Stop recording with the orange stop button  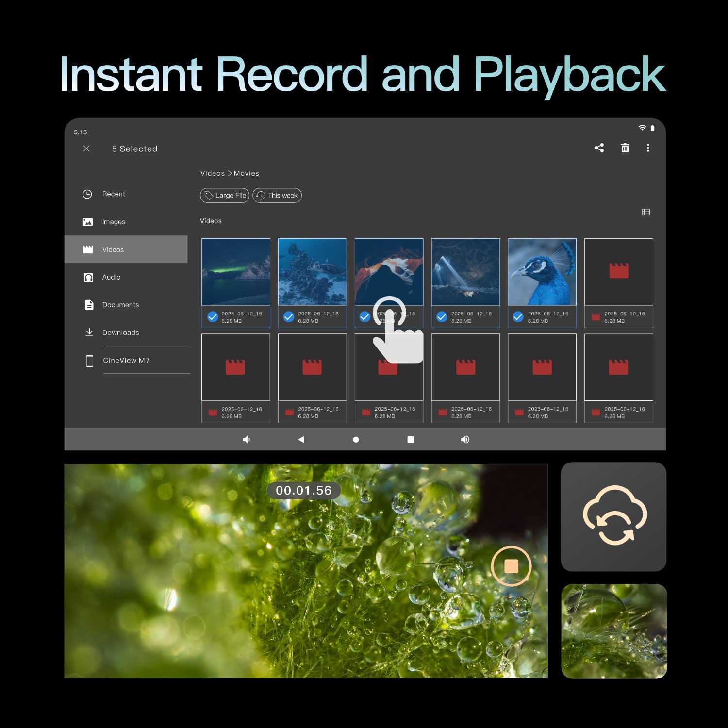pyautogui.click(x=511, y=566)
